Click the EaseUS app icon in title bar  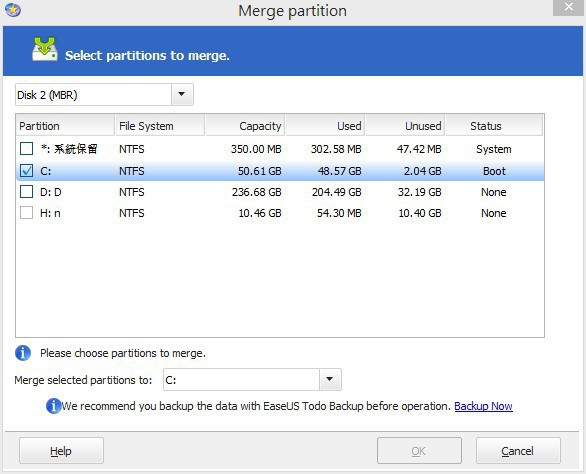[13, 10]
